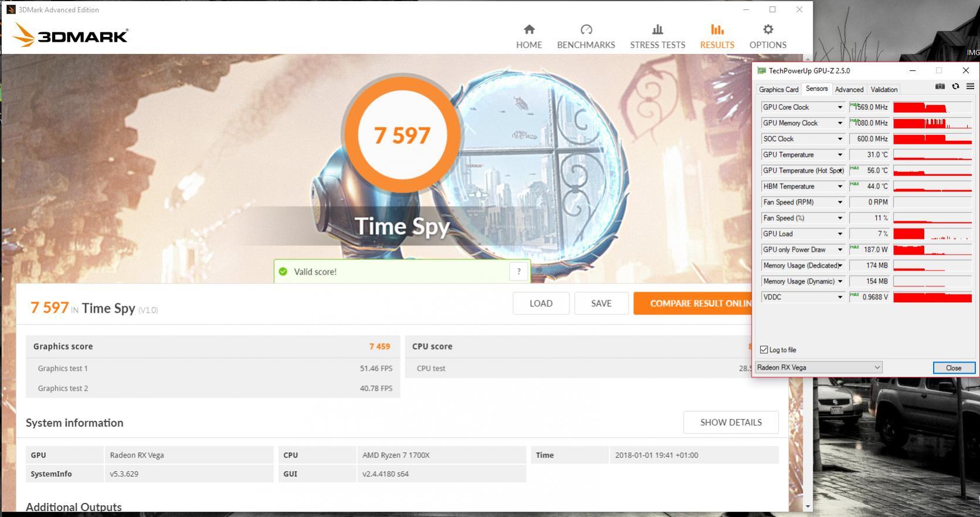Click the Graphics test 1 result 51.46 FPS

376,369
